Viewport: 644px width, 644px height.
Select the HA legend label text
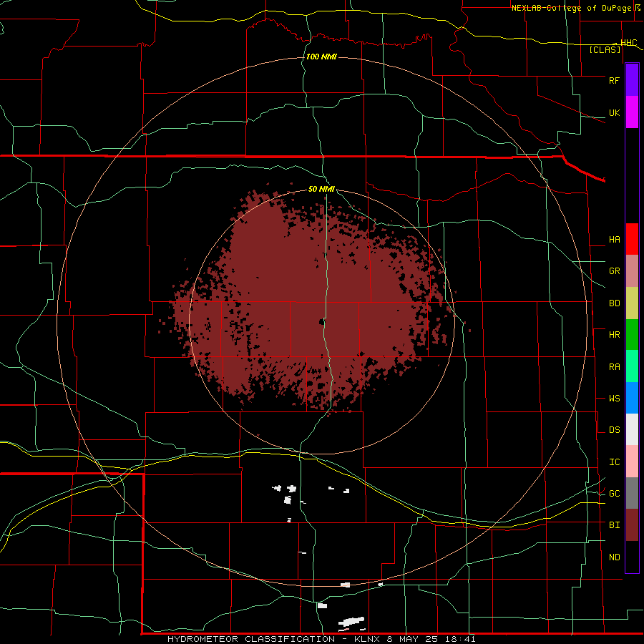614,240
